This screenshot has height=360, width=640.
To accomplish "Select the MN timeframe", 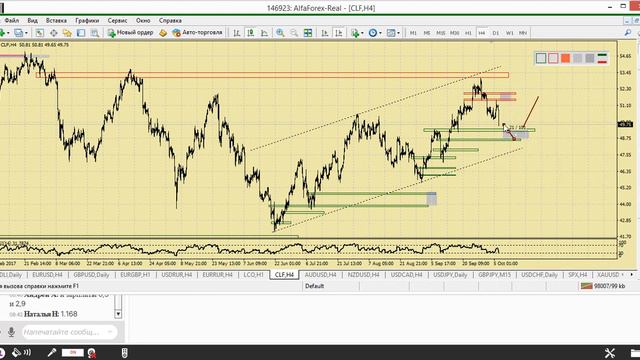I will [523, 33].
